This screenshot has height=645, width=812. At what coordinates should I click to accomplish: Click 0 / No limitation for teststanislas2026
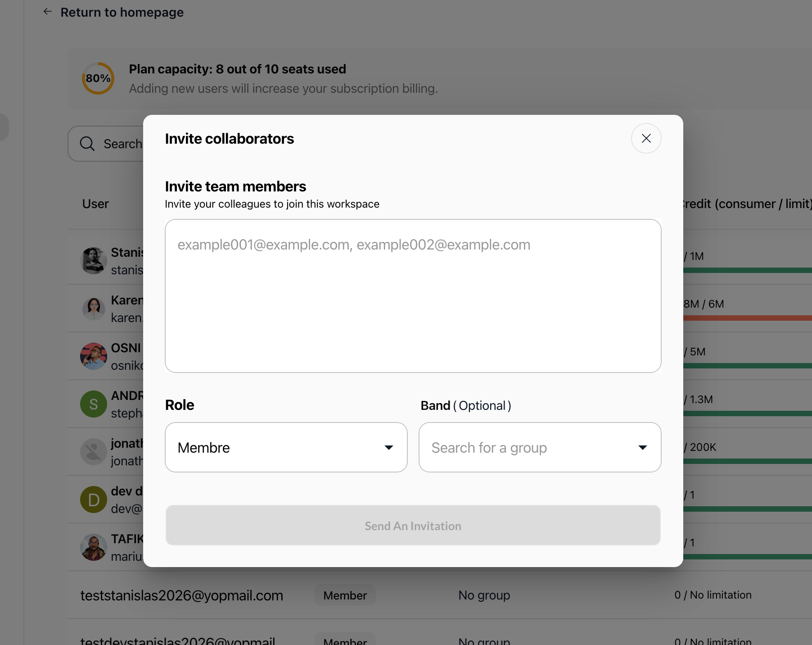click(x=713, y=595)
